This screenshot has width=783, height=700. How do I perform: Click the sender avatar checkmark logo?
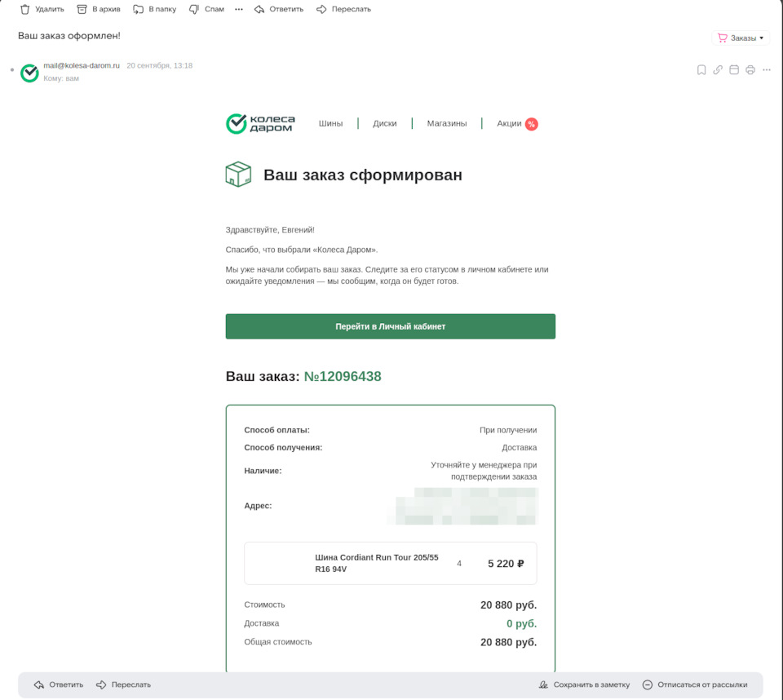click(x=29, y=73)
